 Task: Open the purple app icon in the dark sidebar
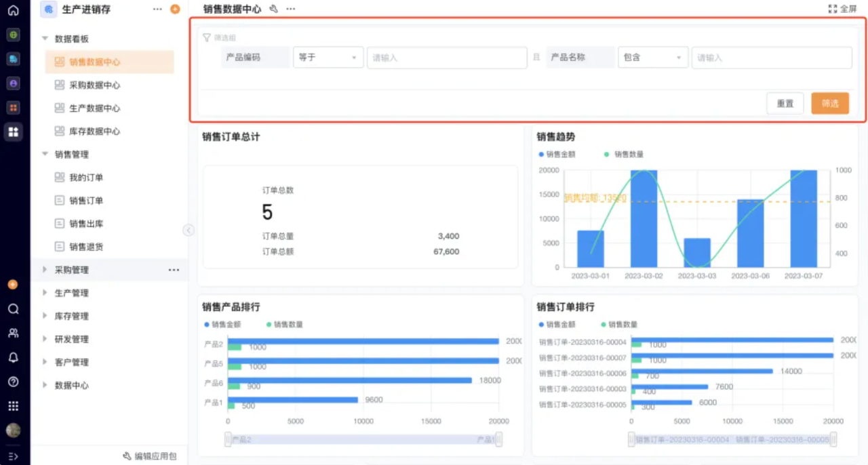click(13, 83)
